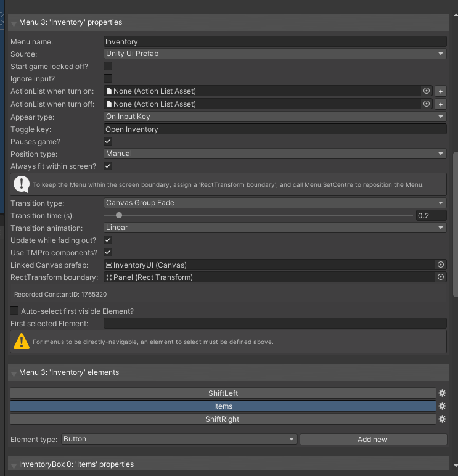458x476 pixels.
Task: Click the Transition time slider handle
Action: pyautogui.click(x=119, y=215)
